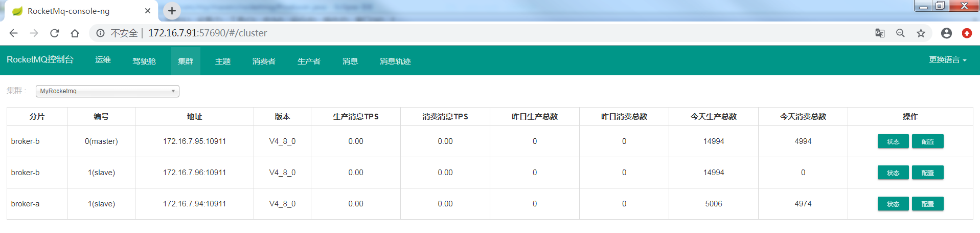Click the 编号 column header
Viewport: 980px width, 233px height.
[101, 117]
